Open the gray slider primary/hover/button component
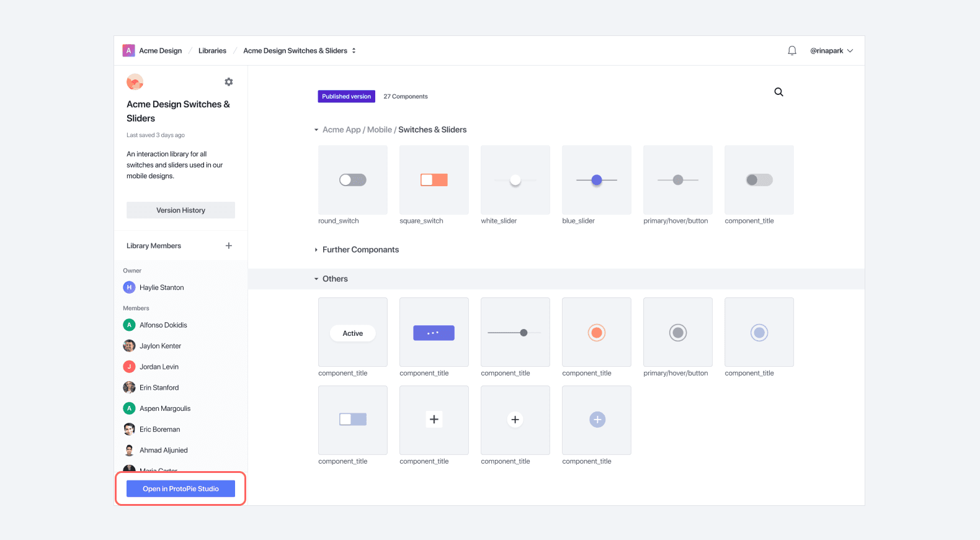This screenshot has width=980, height=540. pos(678,180)
